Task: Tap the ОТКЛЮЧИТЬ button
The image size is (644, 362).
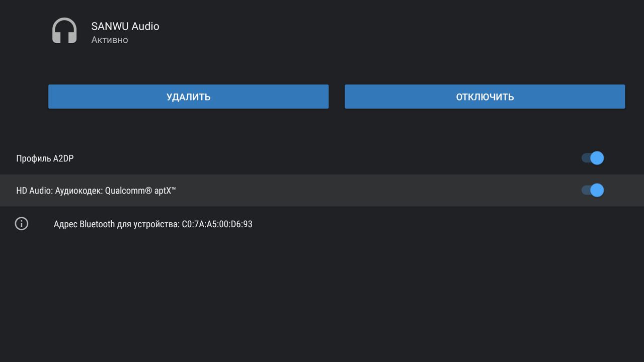Action: (485, 97)
